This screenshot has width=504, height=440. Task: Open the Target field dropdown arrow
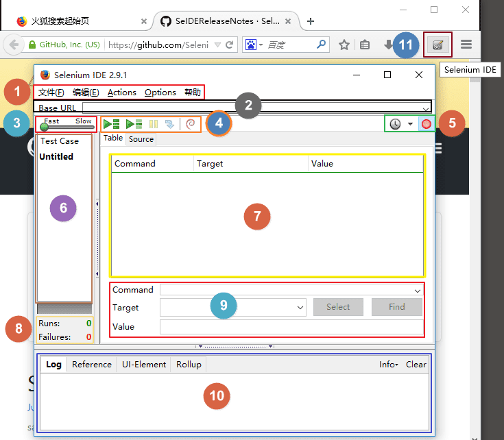click(300, 307)
